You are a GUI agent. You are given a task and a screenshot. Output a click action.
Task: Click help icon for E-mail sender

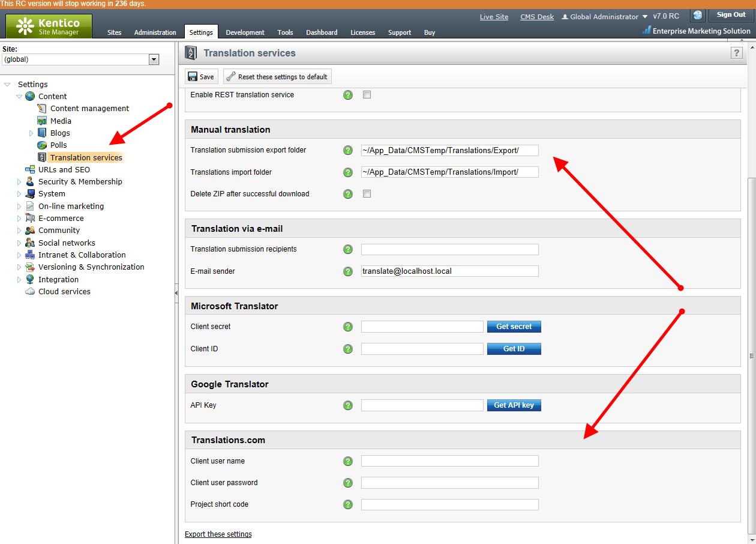(x=348, y=271)
